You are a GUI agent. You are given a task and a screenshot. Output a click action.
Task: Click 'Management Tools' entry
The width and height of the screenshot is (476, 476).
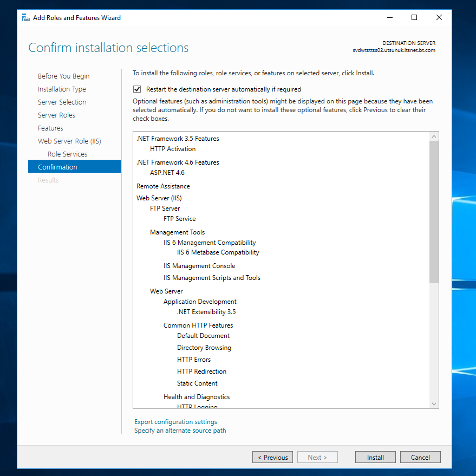[x=177, y=232]
